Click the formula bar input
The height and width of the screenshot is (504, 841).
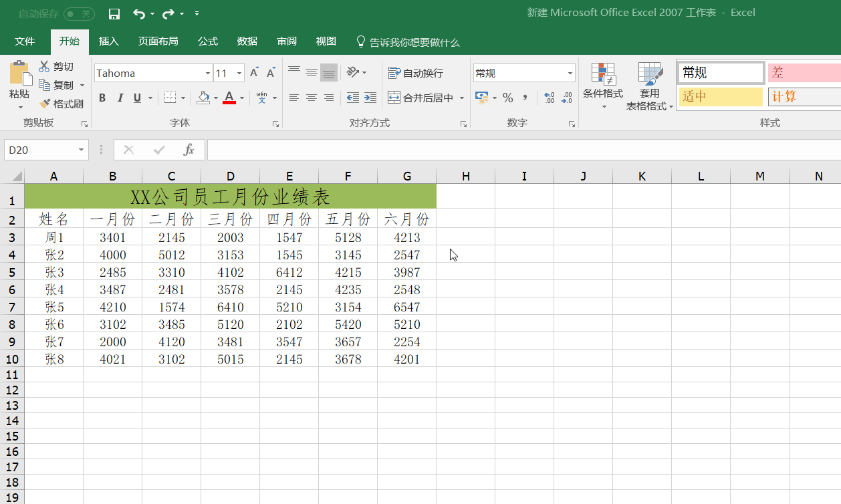[524, 150]
